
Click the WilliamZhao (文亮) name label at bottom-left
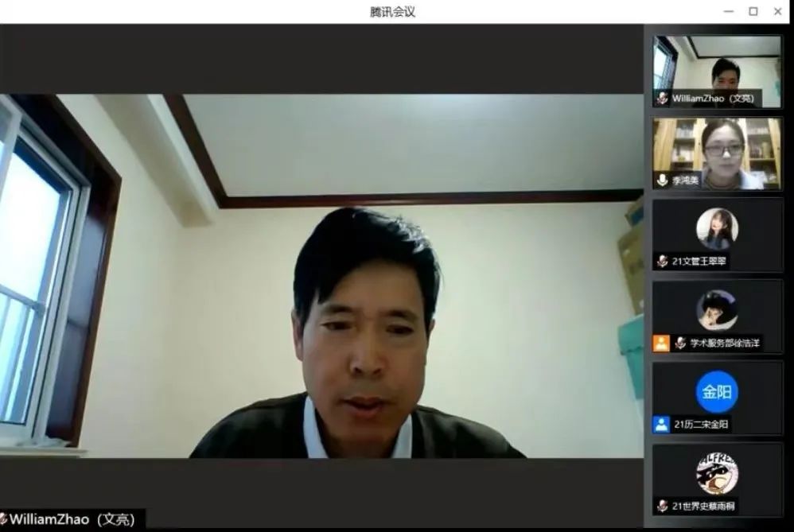74,519
